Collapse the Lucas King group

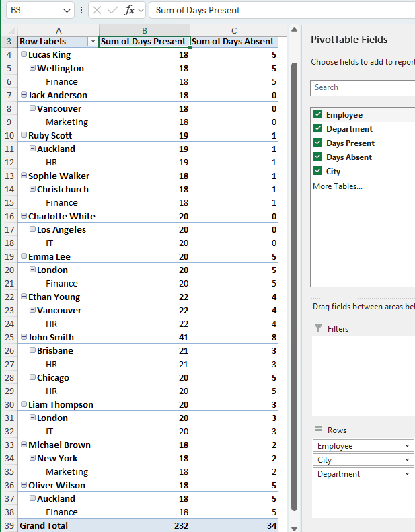(x=24, y=55)
